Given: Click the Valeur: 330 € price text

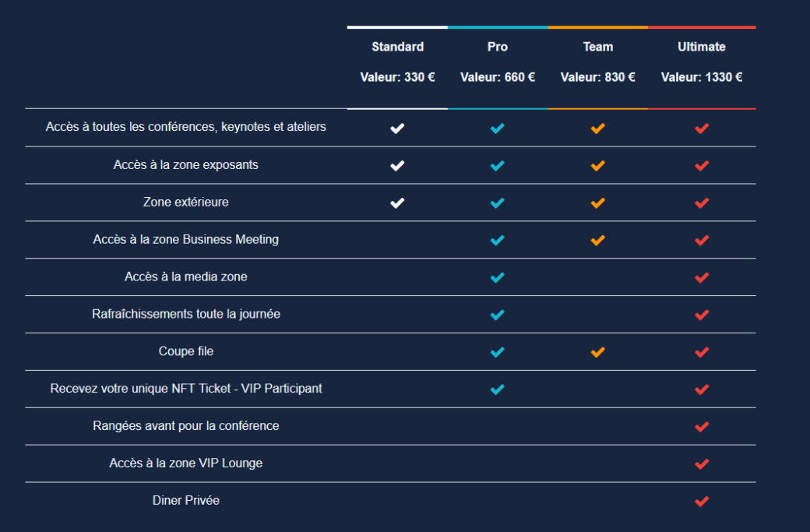Looking at the screenshot, I should (x=397, y=77).
